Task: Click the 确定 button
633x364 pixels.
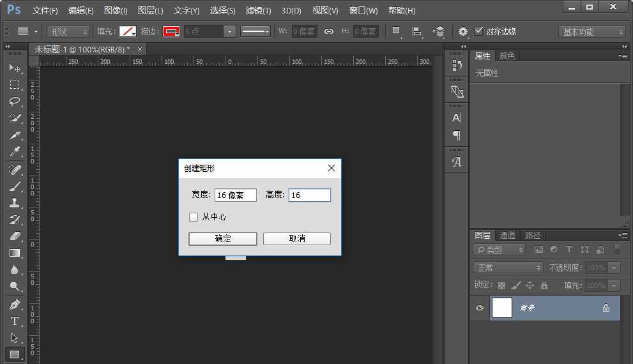Action: 223,238
